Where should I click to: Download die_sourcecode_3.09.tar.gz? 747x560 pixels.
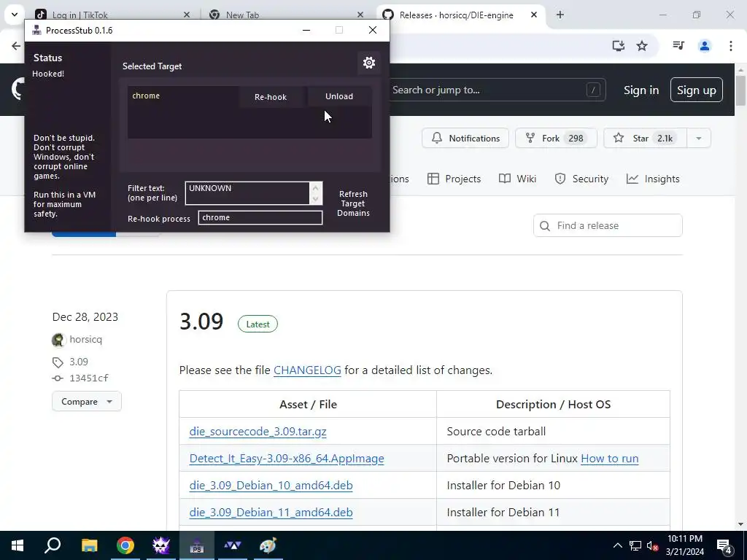(258, 432)
